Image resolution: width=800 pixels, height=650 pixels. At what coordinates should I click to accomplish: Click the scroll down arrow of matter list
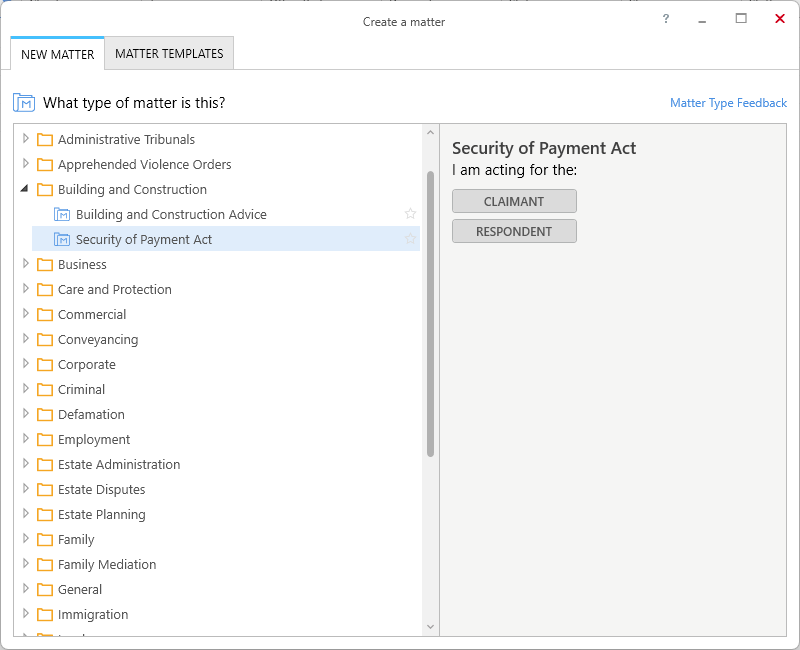[x=430, y=627]
